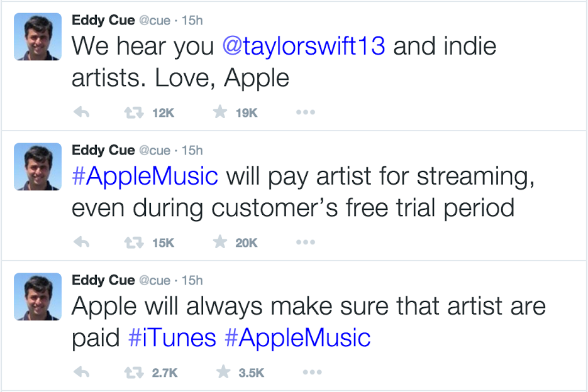Reply to the 'We hear you' tweet
This screenshot has height=392, width=588.
(x=81, y=112)
